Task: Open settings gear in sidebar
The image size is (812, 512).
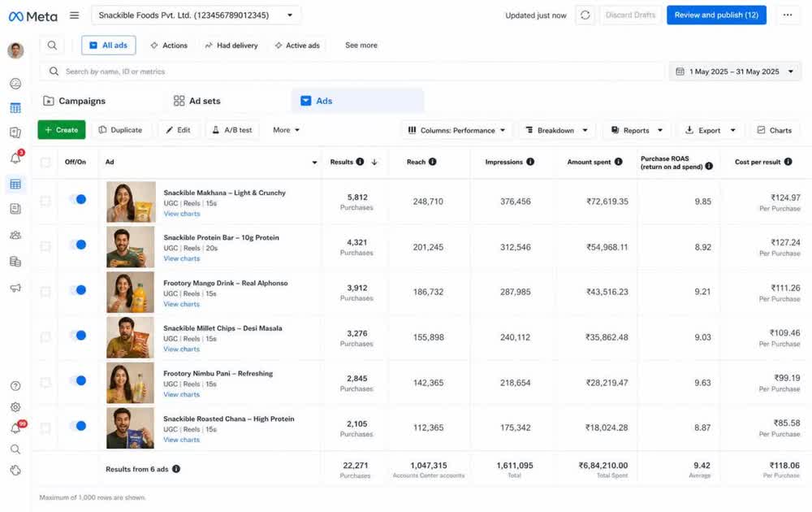Action: 15,407
